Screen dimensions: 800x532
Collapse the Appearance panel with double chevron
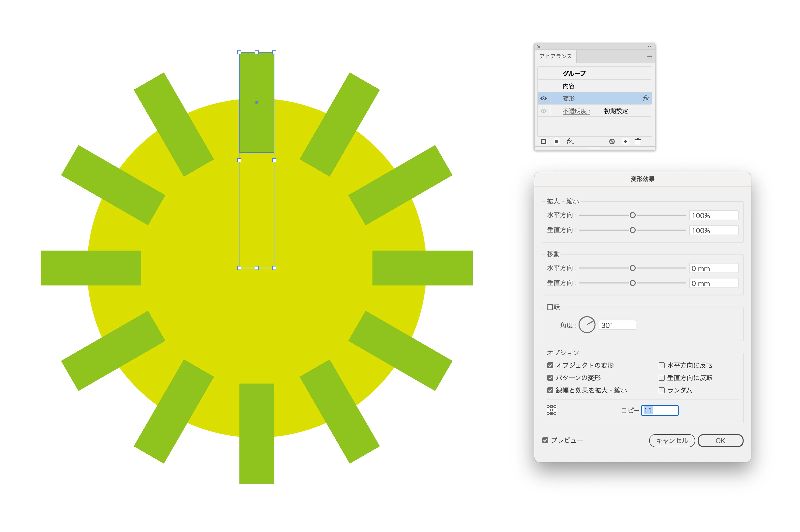coord(649,47)
